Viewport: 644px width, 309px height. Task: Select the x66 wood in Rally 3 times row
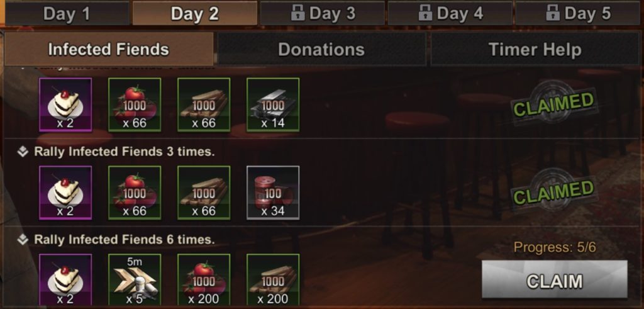tap(204, 193)
